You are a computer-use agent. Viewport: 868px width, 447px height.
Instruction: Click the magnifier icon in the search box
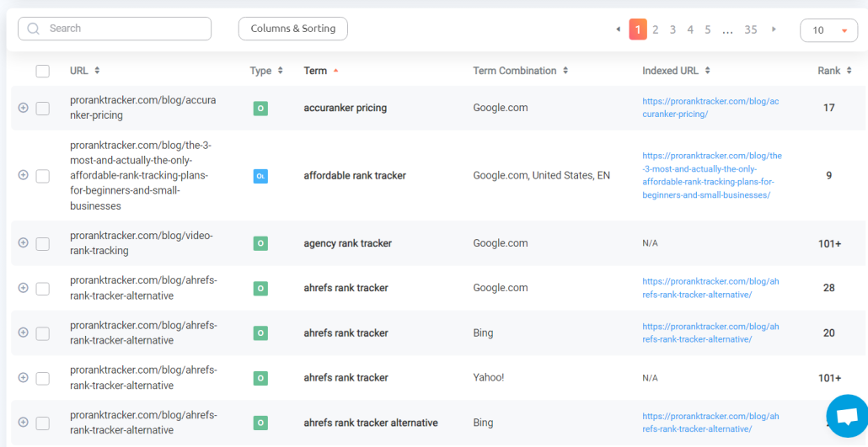point(33,29)
